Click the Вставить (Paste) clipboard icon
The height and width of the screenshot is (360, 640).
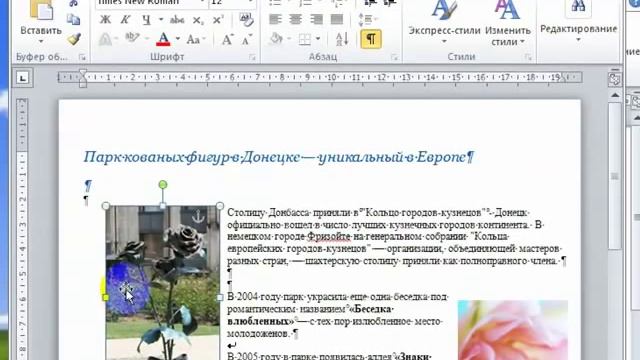coord(41,10)
